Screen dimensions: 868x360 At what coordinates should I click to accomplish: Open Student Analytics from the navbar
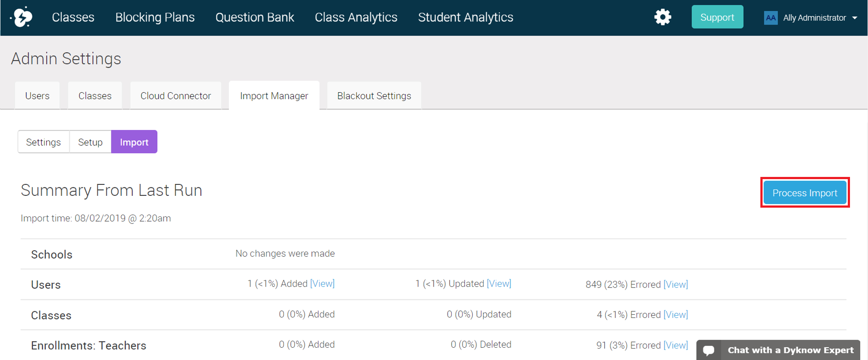pos(465,18)
